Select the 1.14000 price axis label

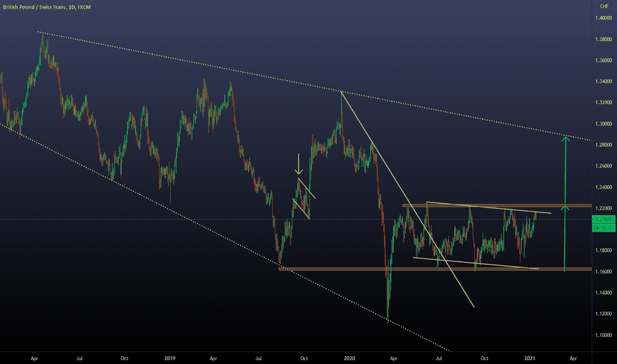(x=604, y=293)
